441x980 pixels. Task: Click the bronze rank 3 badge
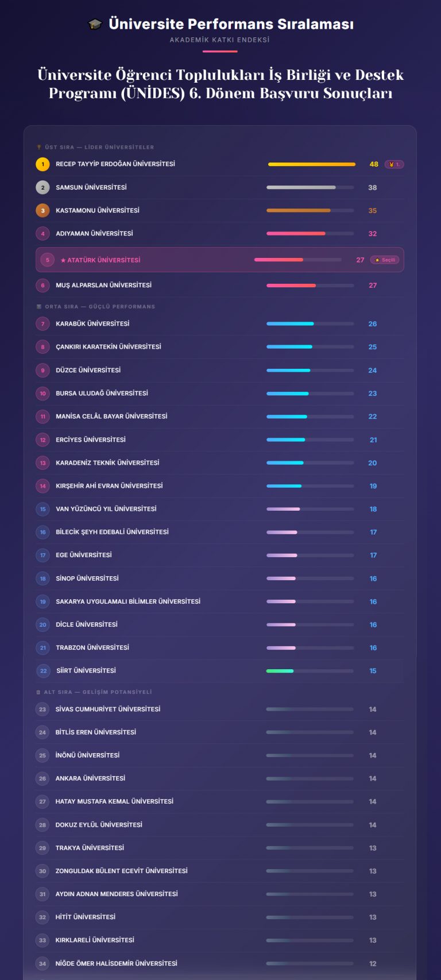(42, 211)
